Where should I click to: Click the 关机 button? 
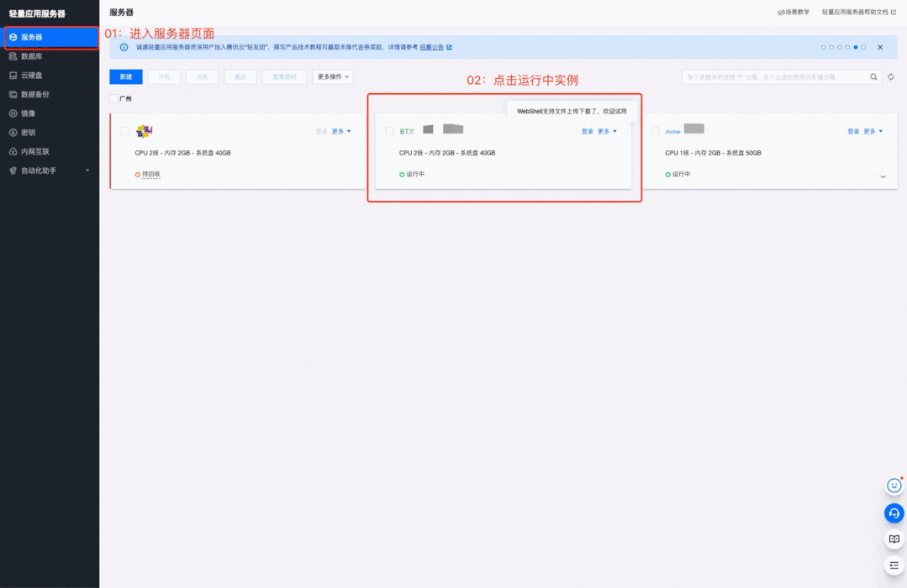pyautogui.click(x=203, y=77)
